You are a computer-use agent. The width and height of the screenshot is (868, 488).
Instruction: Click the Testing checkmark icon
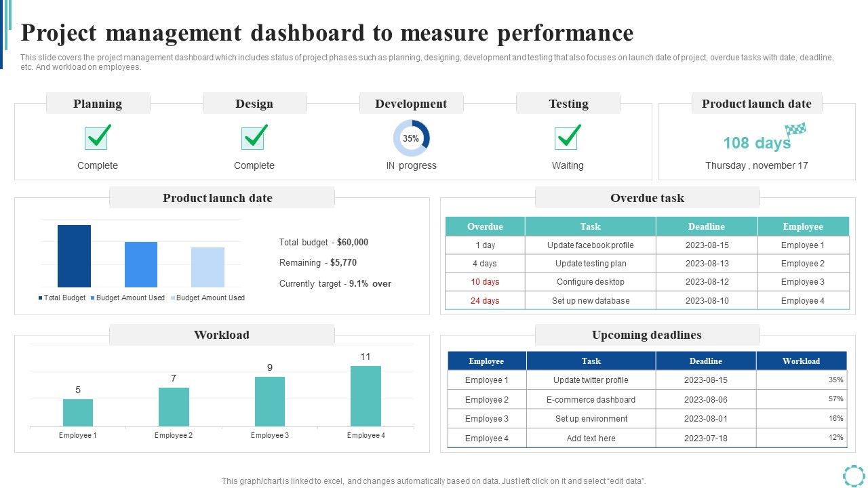coord(568,137)
